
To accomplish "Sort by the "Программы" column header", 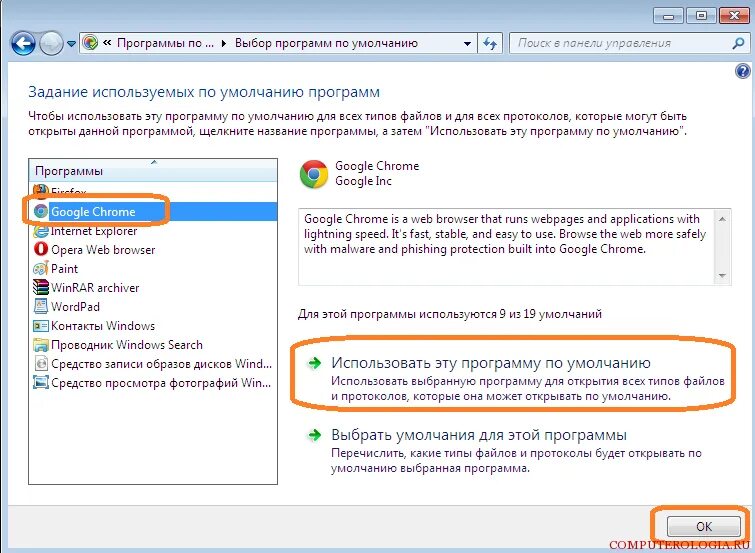I will point(153,171).
